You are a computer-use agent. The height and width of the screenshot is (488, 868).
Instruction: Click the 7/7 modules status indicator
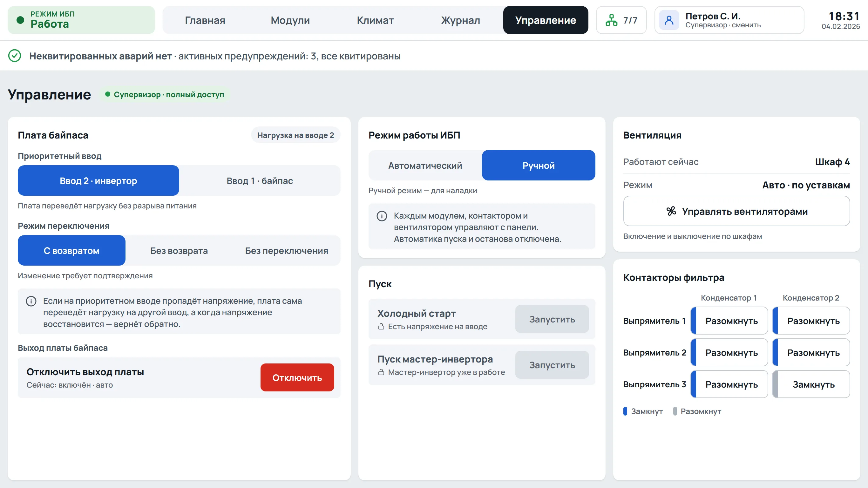[x=621, y=20]
